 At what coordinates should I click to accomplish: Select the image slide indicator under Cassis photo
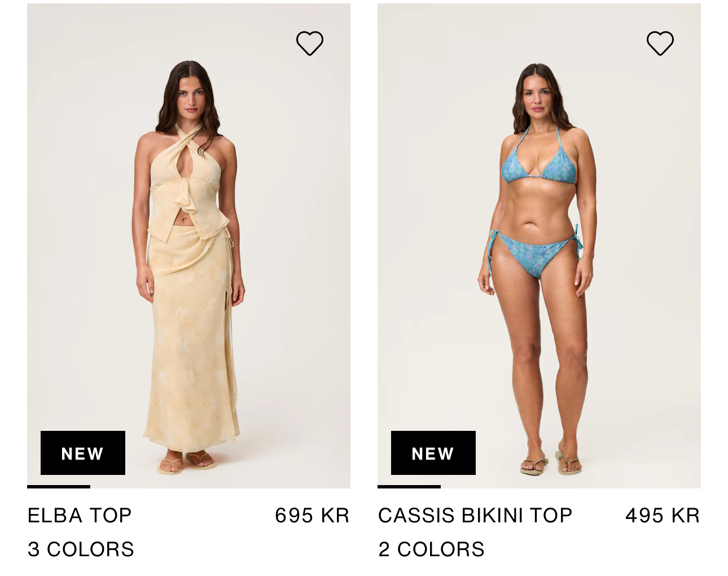pos(409,486)
